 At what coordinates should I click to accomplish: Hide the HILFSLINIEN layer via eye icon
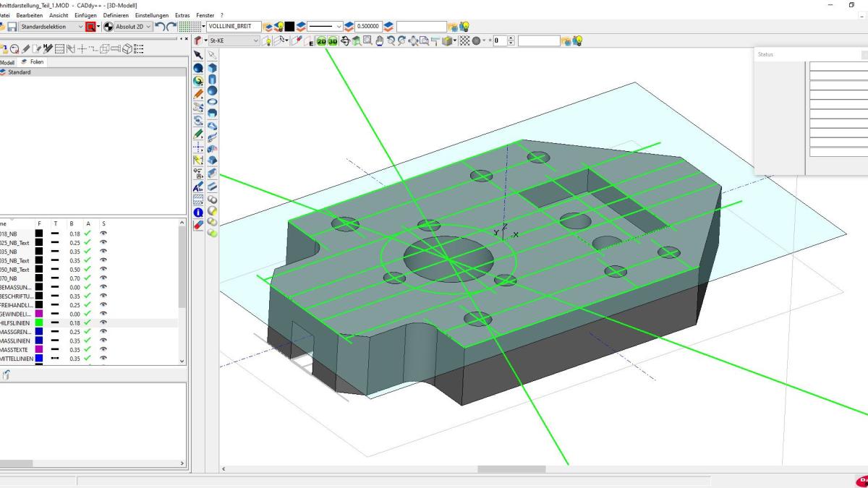(x=103, y=323)
